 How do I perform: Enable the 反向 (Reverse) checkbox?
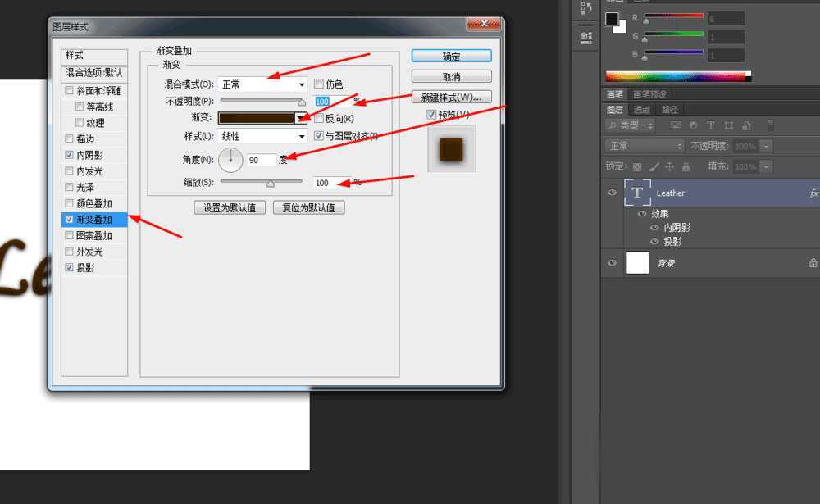point(318,118)
